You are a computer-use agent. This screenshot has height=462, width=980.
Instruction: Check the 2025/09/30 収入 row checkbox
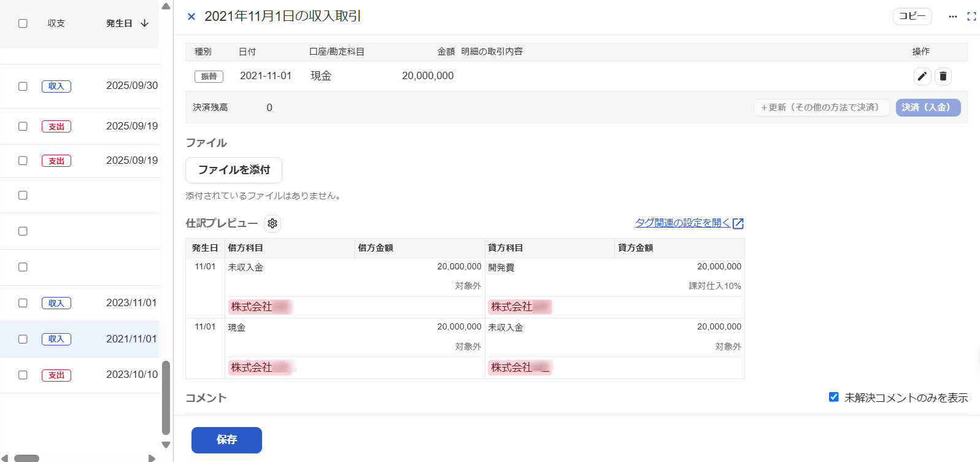[x=23, y=87]
